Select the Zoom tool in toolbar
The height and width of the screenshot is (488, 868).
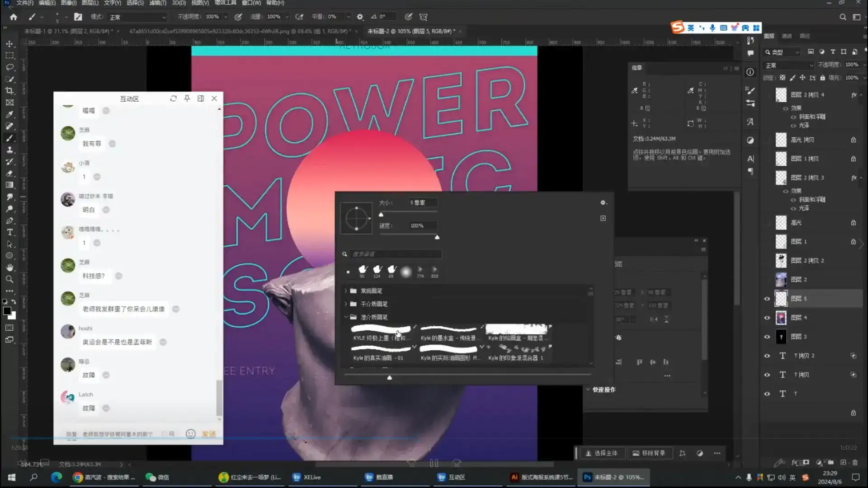click(x=9, y=279)
